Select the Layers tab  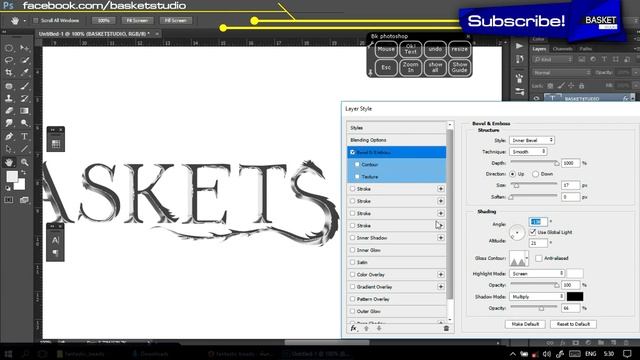[x=539, y=49]
